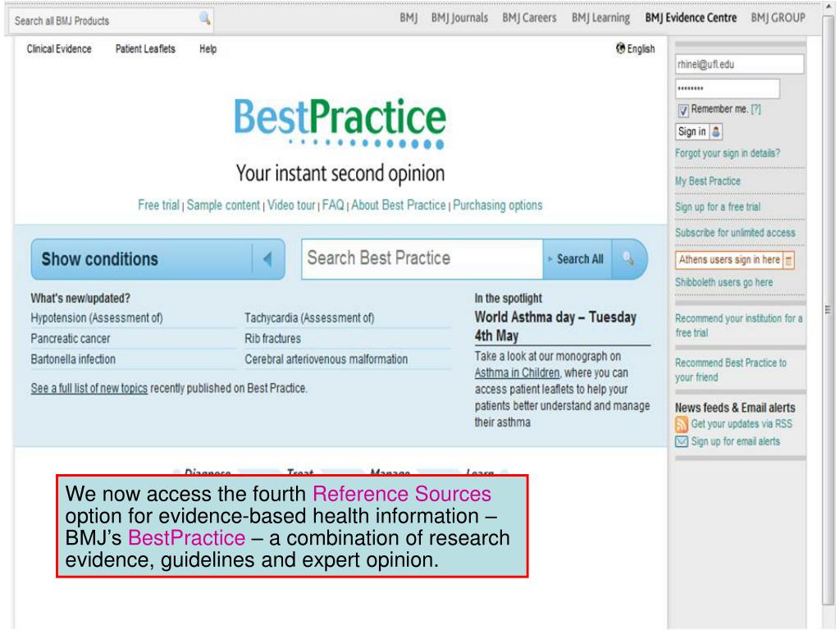Open the FAQ link

tap(333, 205)
